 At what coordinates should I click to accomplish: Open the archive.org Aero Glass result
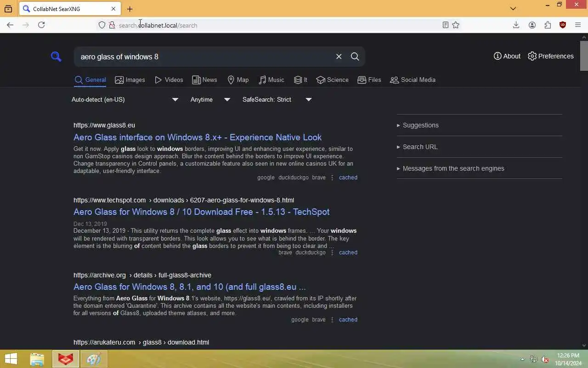coord(189,287)
